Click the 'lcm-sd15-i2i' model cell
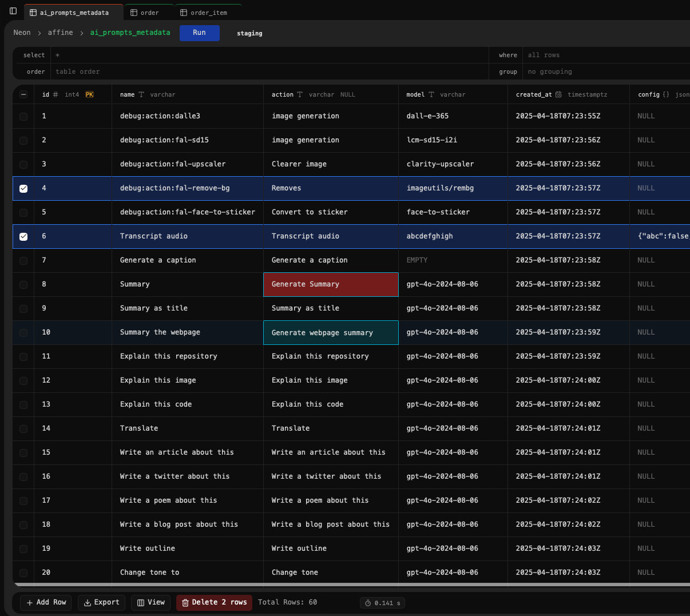690x616 pixels. click(x=453, y=140)
